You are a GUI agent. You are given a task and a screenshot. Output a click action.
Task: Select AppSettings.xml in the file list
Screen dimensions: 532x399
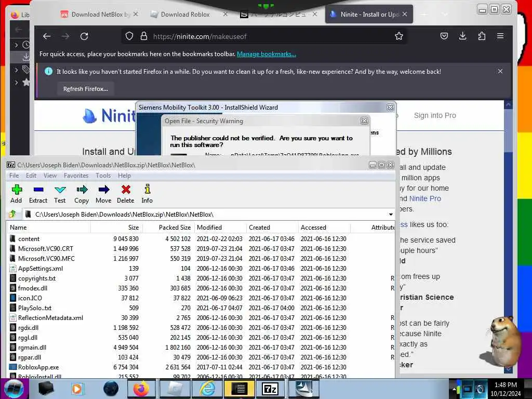201,269
